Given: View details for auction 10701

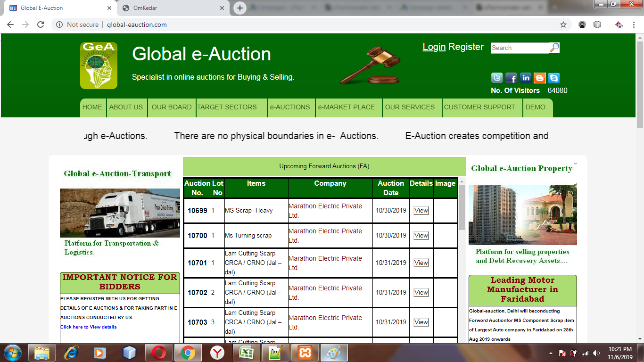Looking at the screenshot, I should point(421,263).
